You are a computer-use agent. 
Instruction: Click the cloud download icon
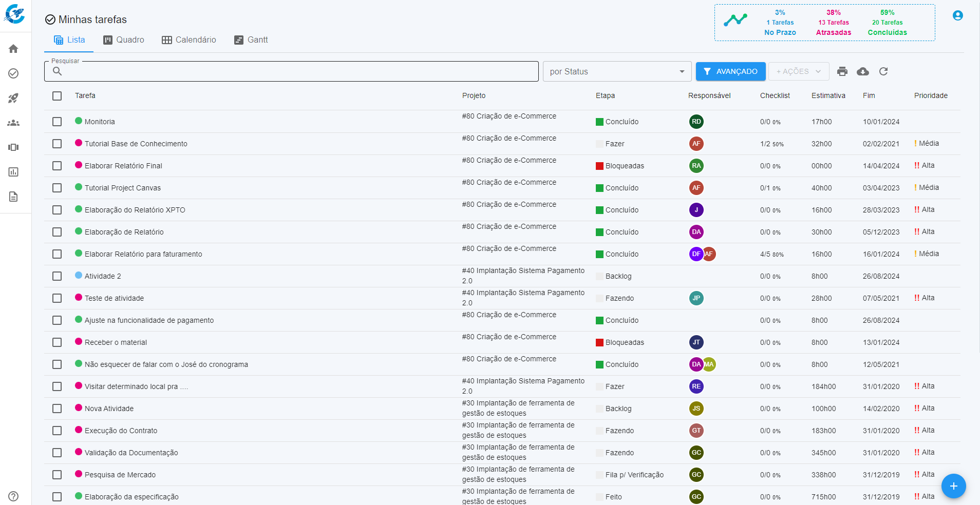tap(863, 71)
